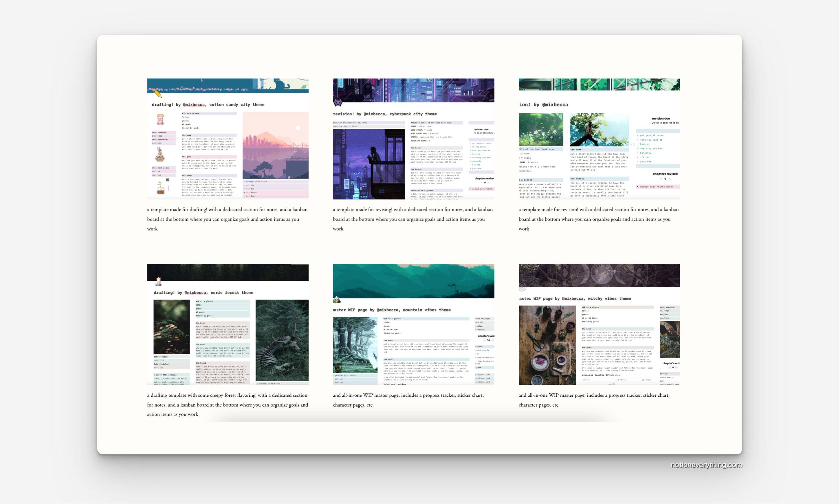Viewport: 840px width, 504px height.
Task: Click the pink potion bottle icon
Action: tap(160, 155)
